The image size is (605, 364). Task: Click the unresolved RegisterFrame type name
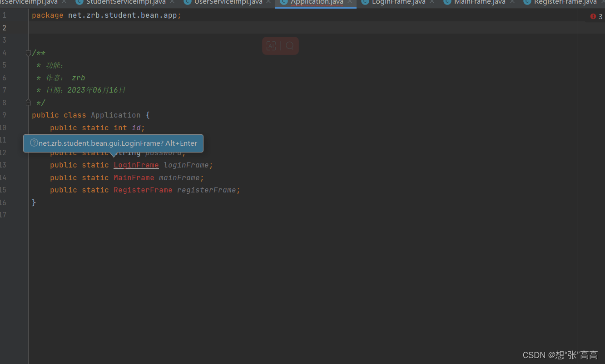143,190
